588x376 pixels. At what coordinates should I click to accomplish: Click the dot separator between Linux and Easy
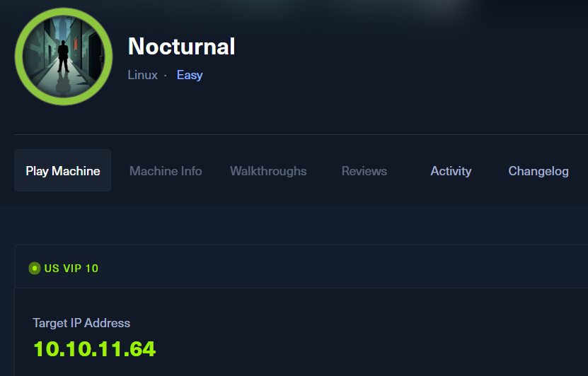pyautogui.click(x=166, y=75)
